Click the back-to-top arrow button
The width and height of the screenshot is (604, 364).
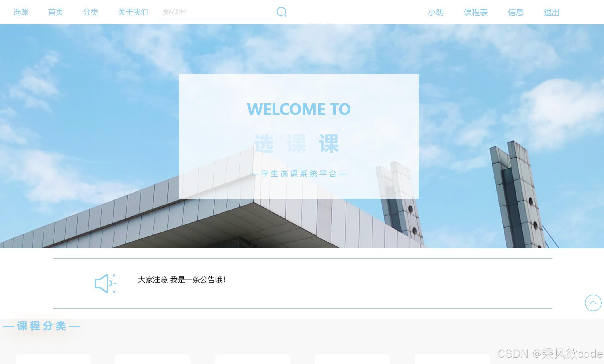593,303
